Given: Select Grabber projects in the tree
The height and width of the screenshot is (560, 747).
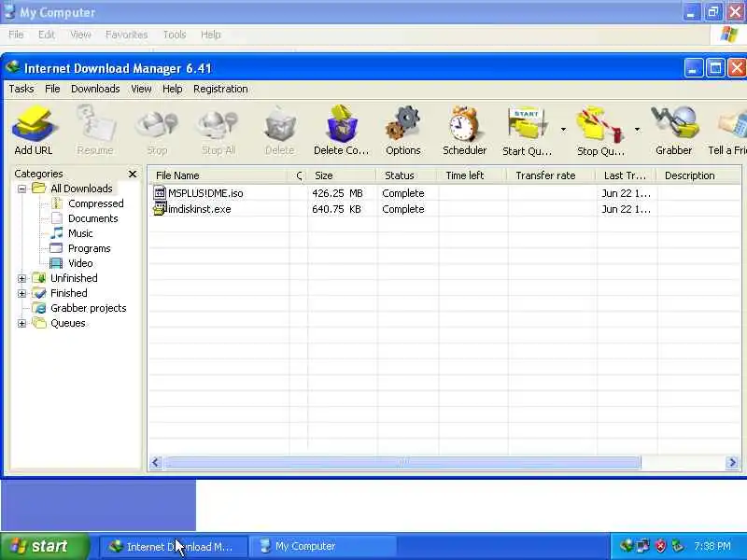Looking at the screenshot, I should pyautogui.click(x=88, y=308).
